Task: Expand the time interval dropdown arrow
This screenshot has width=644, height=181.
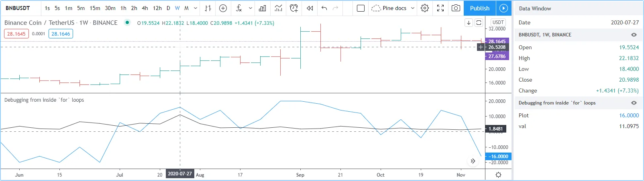Action: click(x=196, y=8)
